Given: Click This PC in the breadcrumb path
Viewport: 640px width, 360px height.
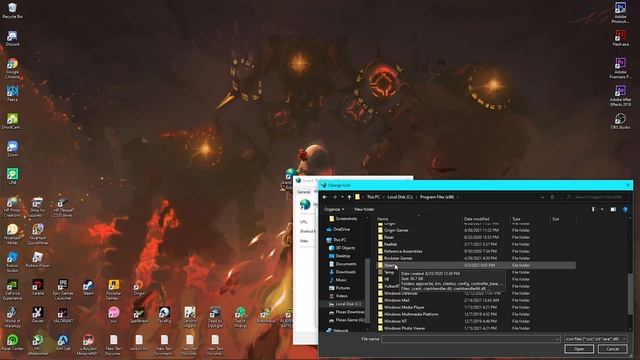Looking at the screenshot, I should click(373, 197).
